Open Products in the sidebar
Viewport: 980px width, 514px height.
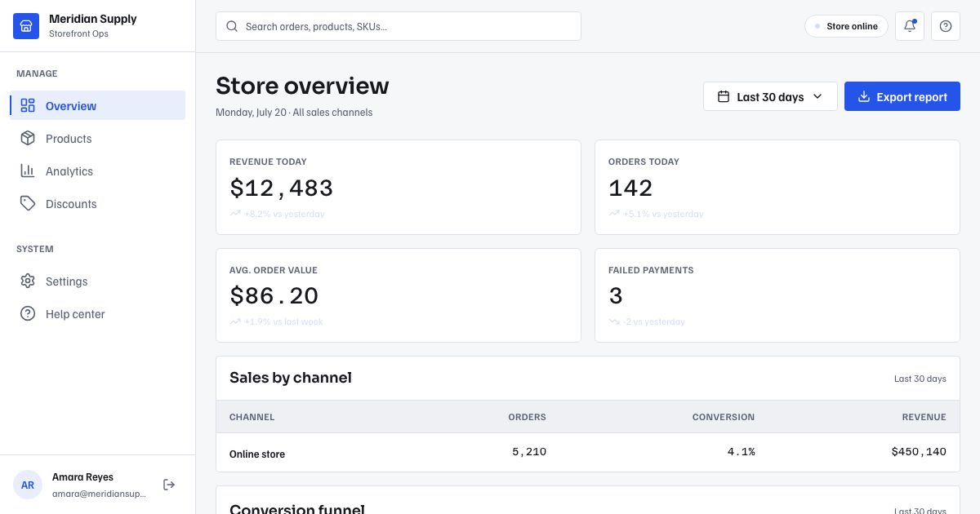pyautogui.click(x=98, y=138)
